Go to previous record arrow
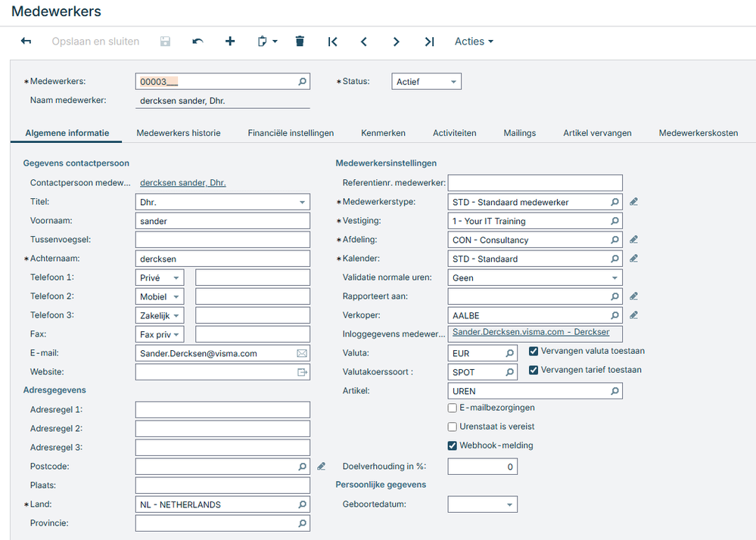This screenshot has height=540, width=756. (x=364, y=42)
